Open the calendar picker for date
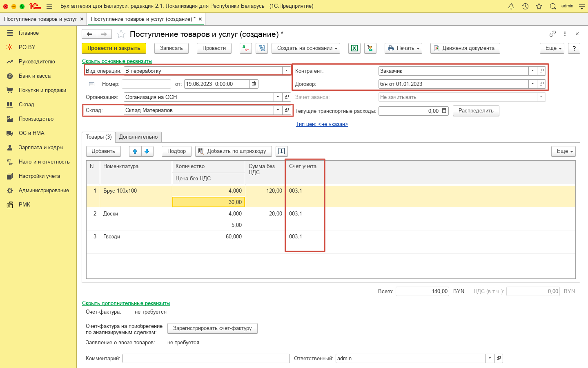Screen dimensions: 588x368 (x=254, y=84)
